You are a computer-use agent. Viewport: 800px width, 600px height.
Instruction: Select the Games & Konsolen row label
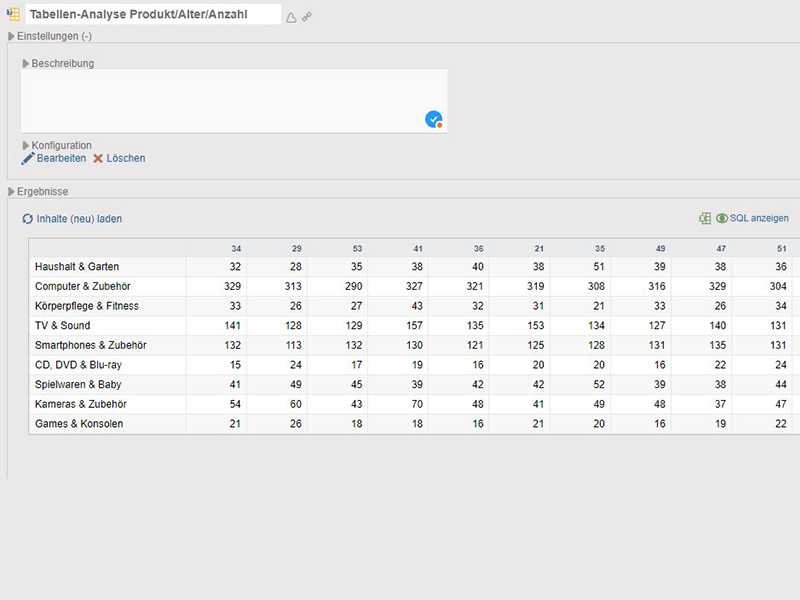pyautogui.click(x=79, y=423)
